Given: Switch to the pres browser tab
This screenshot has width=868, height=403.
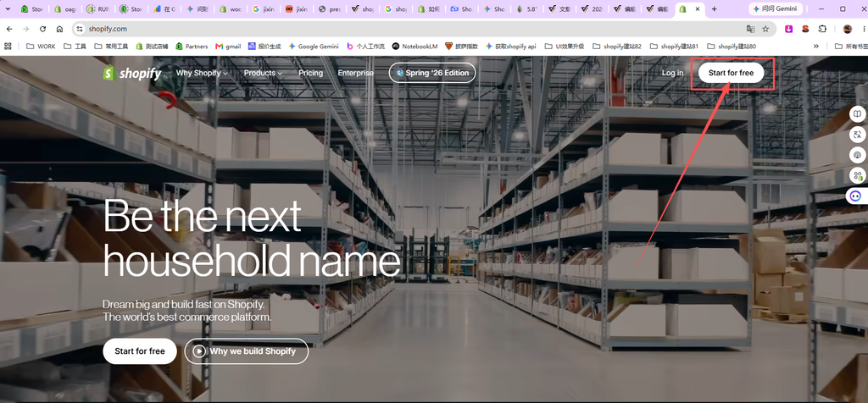Looking at the screenshot, I should pos(328,8).
